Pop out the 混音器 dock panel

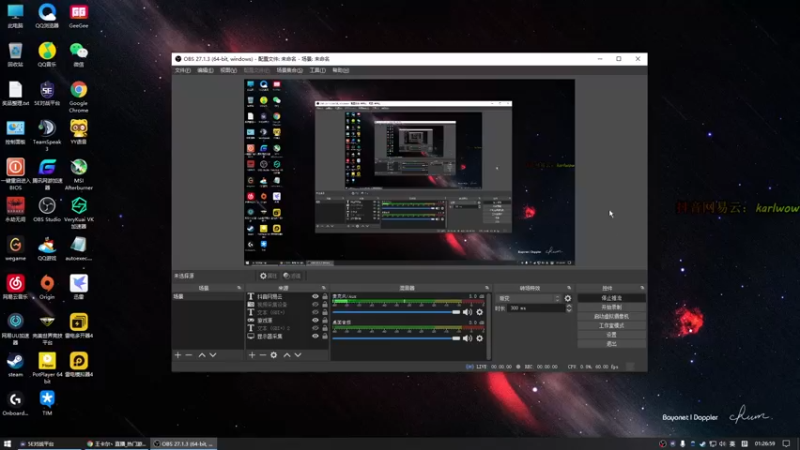coord(487,288)
